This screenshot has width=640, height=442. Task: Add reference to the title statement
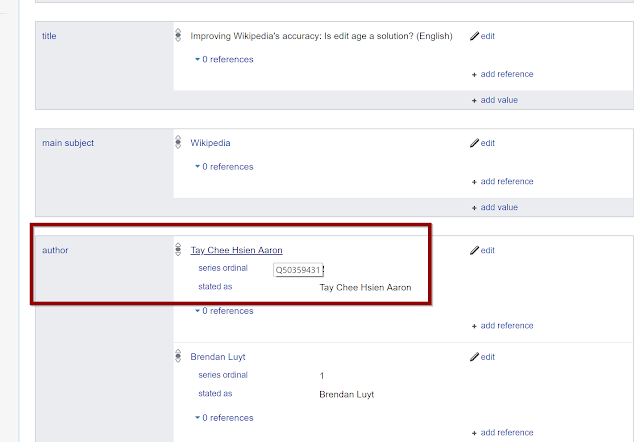click(x=502, y=74)
